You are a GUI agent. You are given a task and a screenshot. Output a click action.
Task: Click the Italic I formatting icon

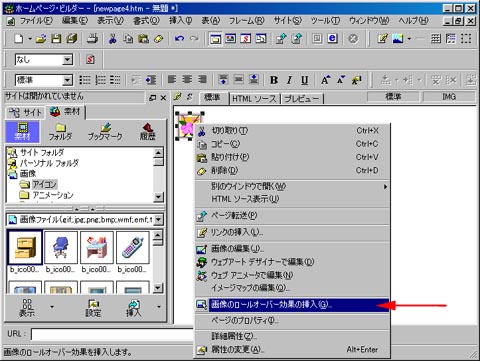[x=289, y=80]
